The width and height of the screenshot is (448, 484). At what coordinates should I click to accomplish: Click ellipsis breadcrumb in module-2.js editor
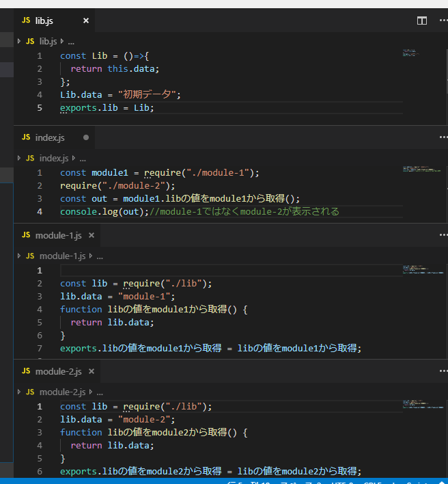(100, 393)
